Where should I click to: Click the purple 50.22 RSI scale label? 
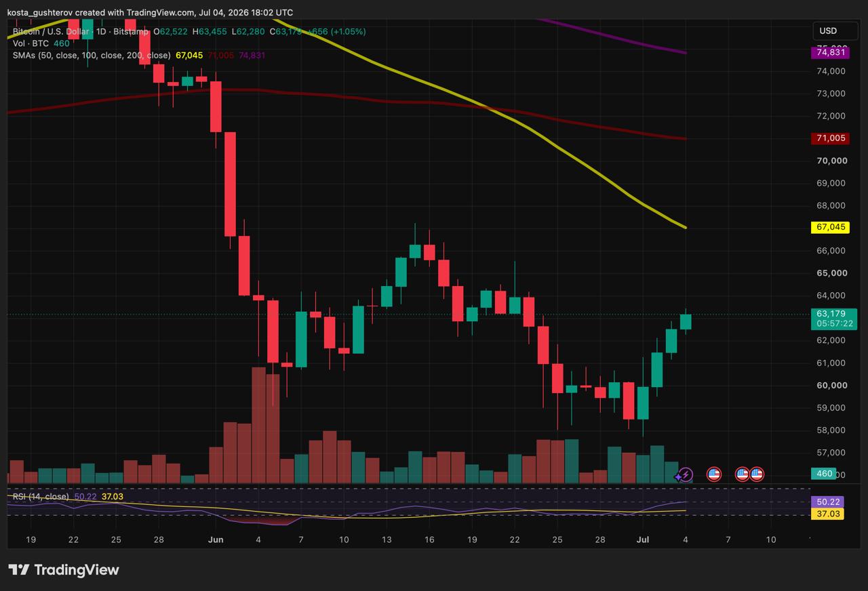click(x=827, y=502)
